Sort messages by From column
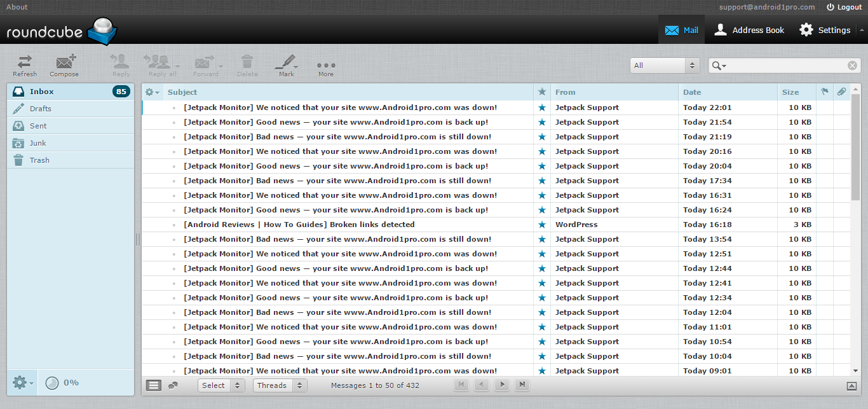868x409 pixels. pos(566,92)
